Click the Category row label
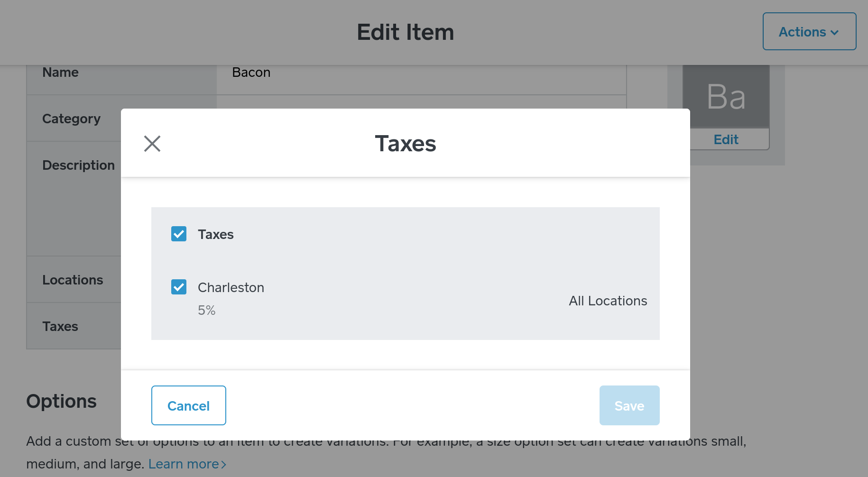The width and height of the screenshot is (868, 477). pos(72,119)
